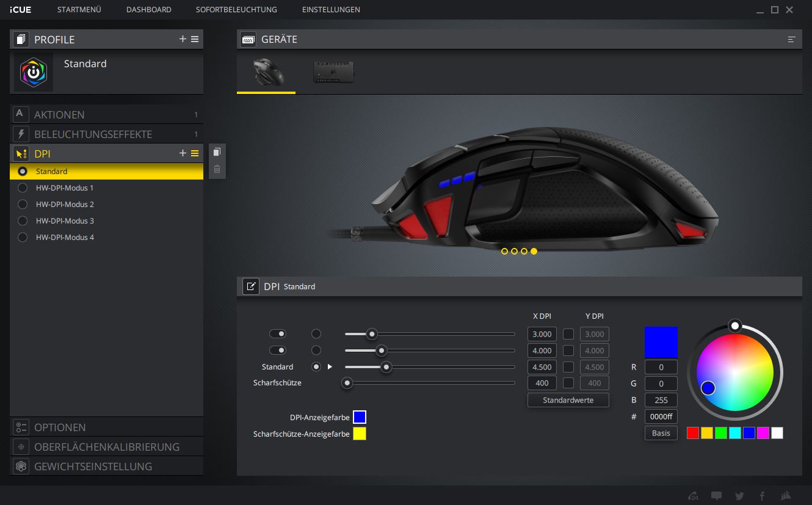Open the Facebook icon
The image size is (812, 505).
click(762, 496)
